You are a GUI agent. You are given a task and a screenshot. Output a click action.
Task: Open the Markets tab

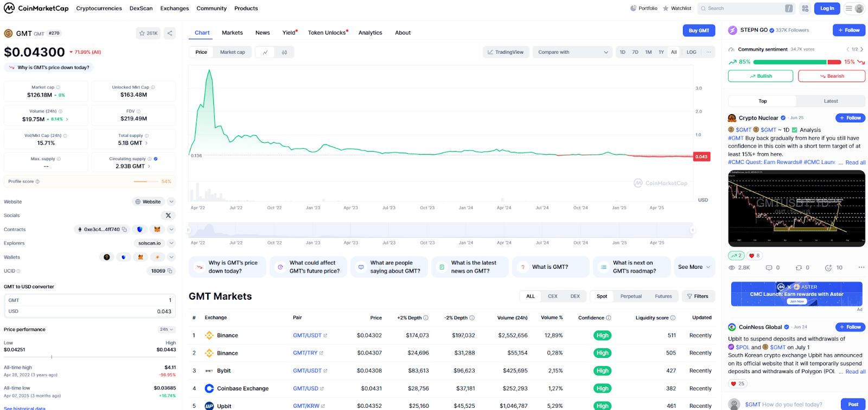tap(232, 33)
